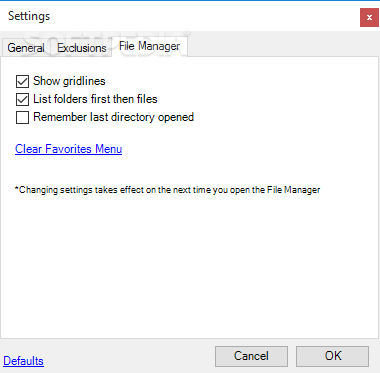Viewport: 380px width, 373px height.
Task: Click the "Show gridlines" label text
Action: click(x=69, y=81)
